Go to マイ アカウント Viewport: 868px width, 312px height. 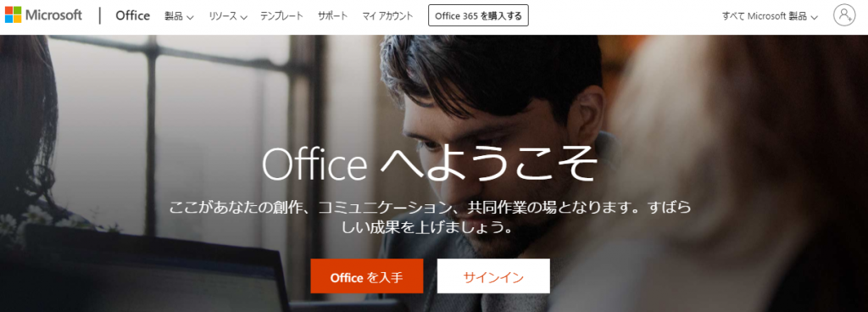coord(387,16)
